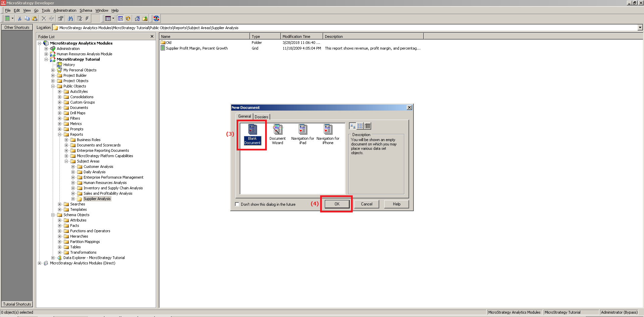Screen dimensions: 644x317
Task: Toggle the Folder List pane toolbar icon
Action: [120, 18]
